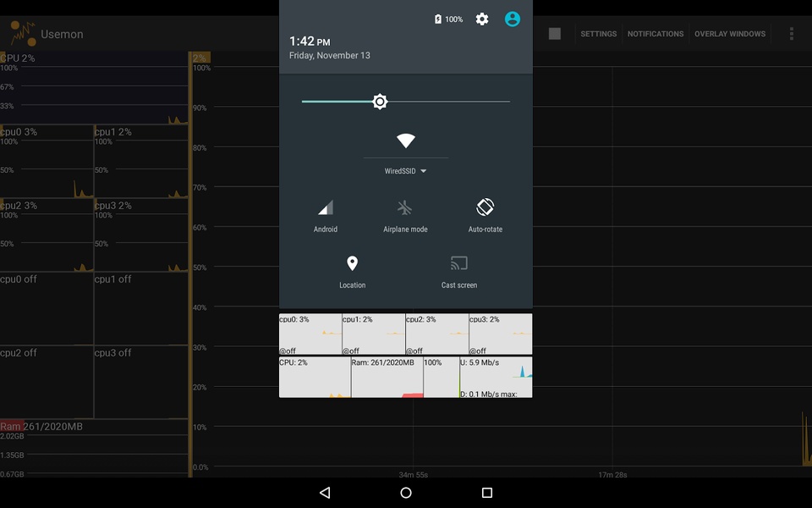Screen dimensions: 812x508
Task: Click the 34m 55s time axis label
Action: [414, 474]
